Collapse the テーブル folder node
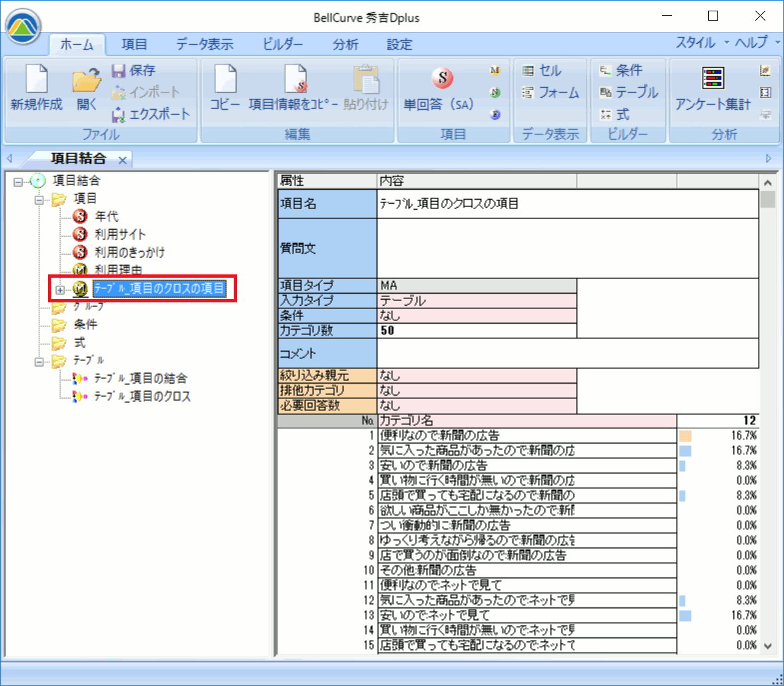The width and height of the screenshot is (784, 686). [39, 362]
